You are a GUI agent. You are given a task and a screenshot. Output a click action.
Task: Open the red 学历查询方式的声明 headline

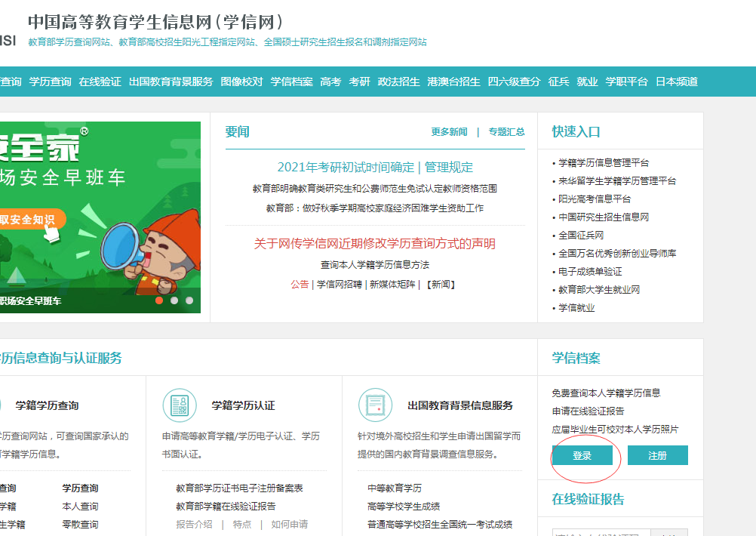[x=375, y=244]
